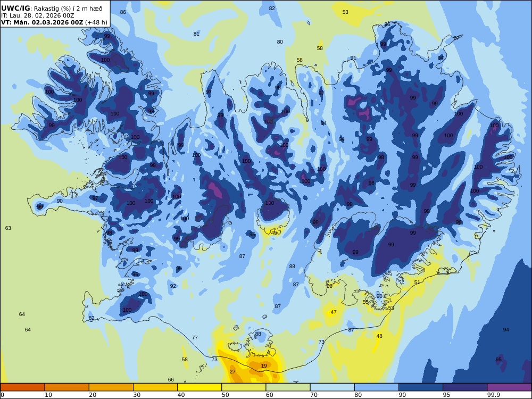Click the '10' legend tick label
Image resolution: width=532 pixels, height=399 pixels.
(x=48, y=395)
